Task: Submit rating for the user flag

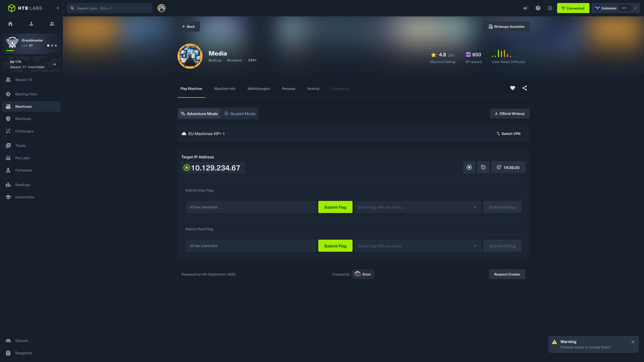Action: [502, 207]
